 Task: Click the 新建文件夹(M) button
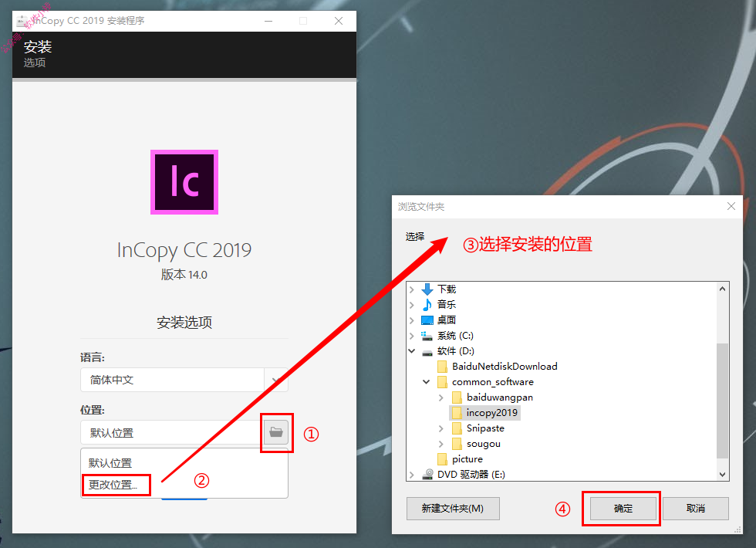(453, 509)
